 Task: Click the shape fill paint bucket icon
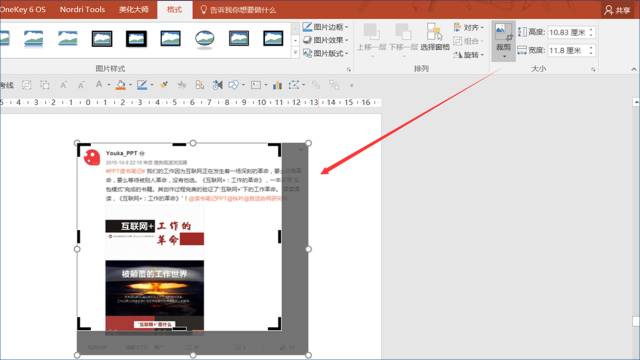pos(121,85)
